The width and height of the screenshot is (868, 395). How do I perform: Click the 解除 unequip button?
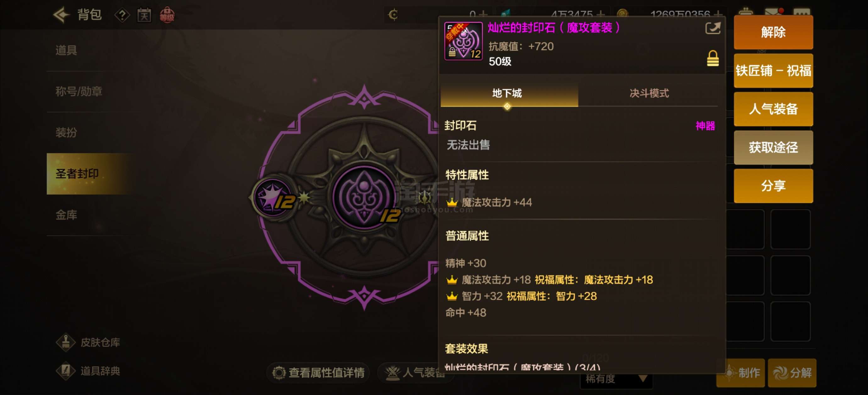pos(773,32)
